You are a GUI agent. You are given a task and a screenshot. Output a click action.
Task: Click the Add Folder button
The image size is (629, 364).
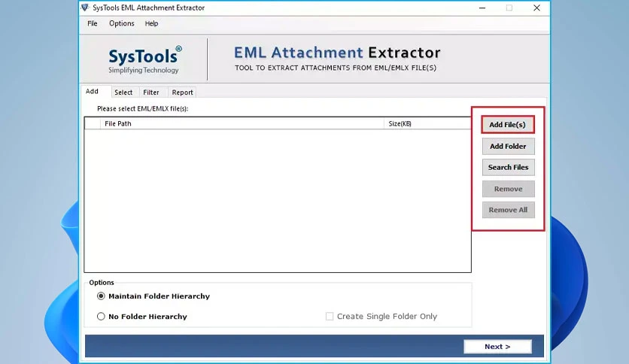pyautogui.click(x=509, y=147)
